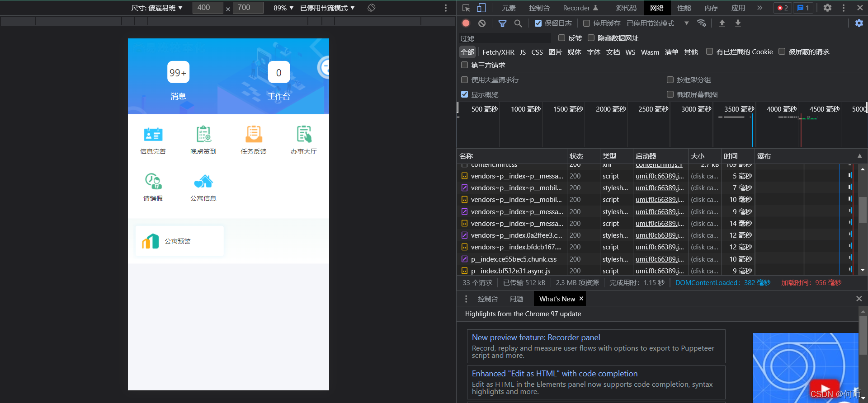Uncheck the 显示概览 checkbox
The width and height of the screenshot is (868, 403).
[464, 94]
